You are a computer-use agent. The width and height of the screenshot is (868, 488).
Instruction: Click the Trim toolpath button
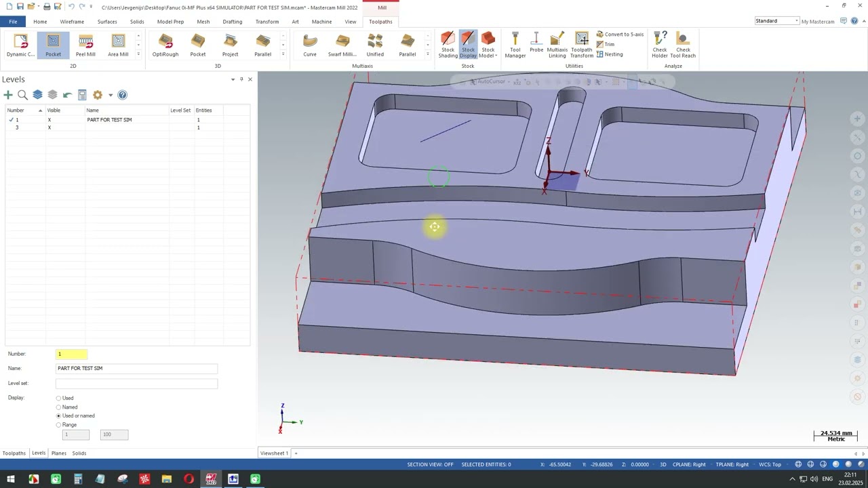click(x=605, y=44)
